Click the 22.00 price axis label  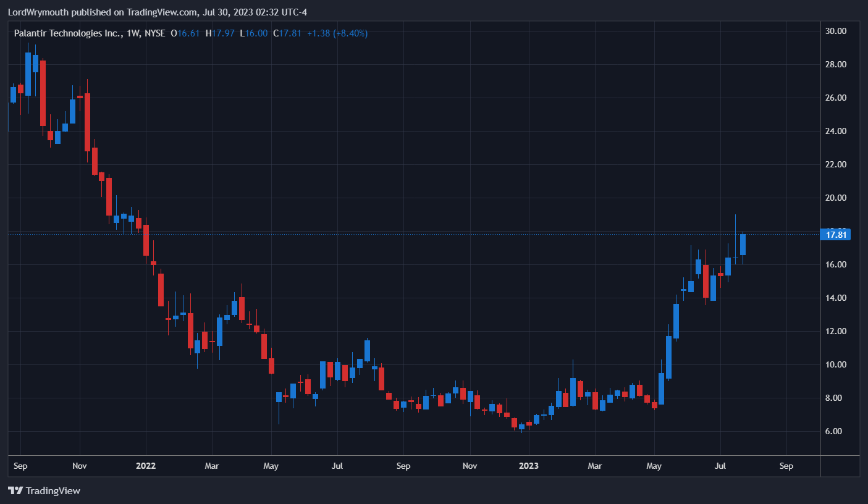pos(836,164)
